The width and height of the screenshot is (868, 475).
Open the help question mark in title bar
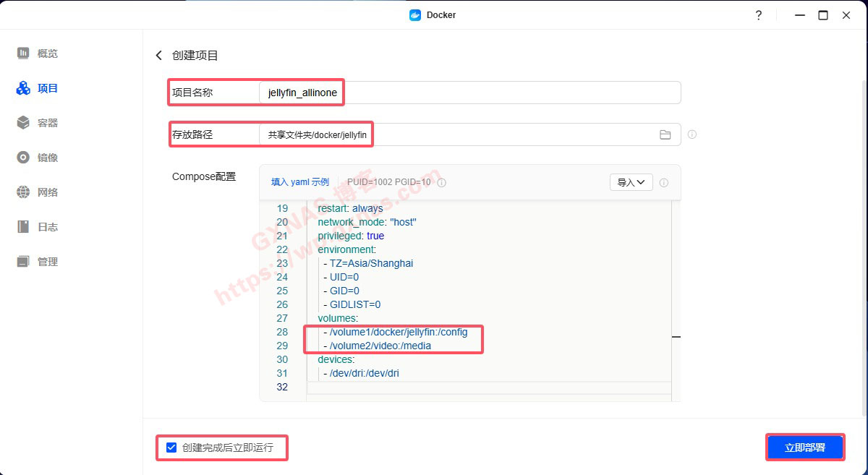pos(758,15)
